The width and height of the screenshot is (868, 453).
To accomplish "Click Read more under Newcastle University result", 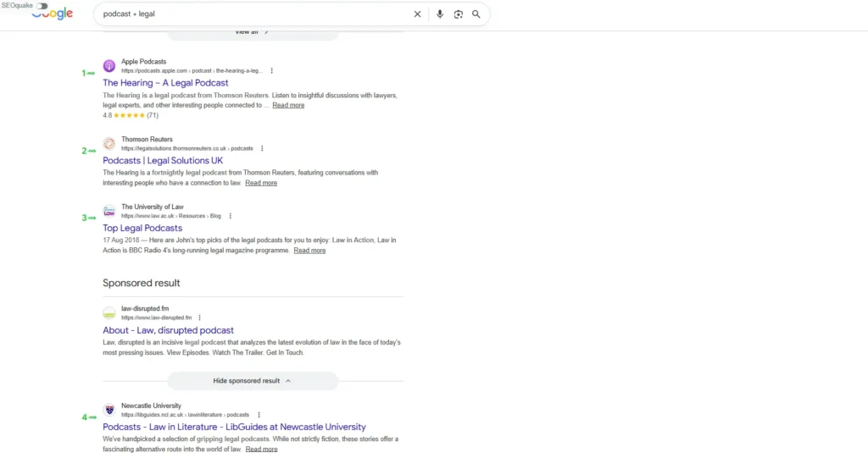I will click(261, 449).
